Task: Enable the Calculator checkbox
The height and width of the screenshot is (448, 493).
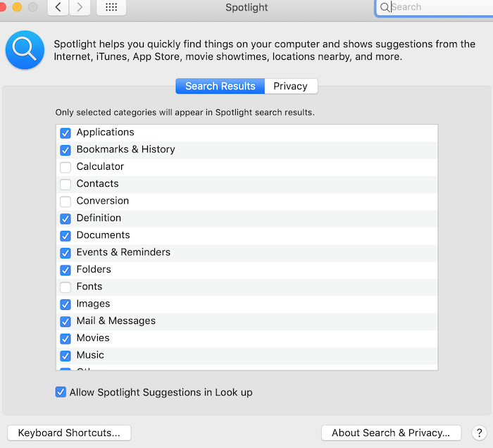Action: click(65, 167)
